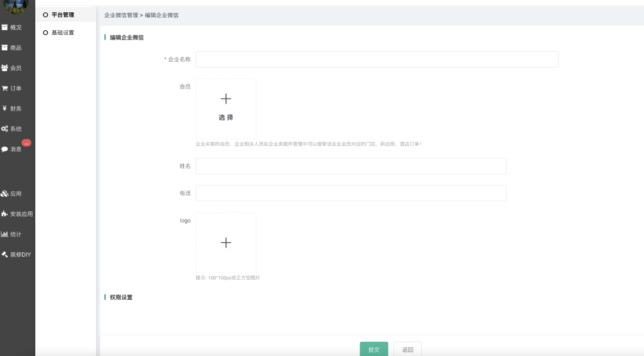Click the green 提交 submit button

[374, 349]
